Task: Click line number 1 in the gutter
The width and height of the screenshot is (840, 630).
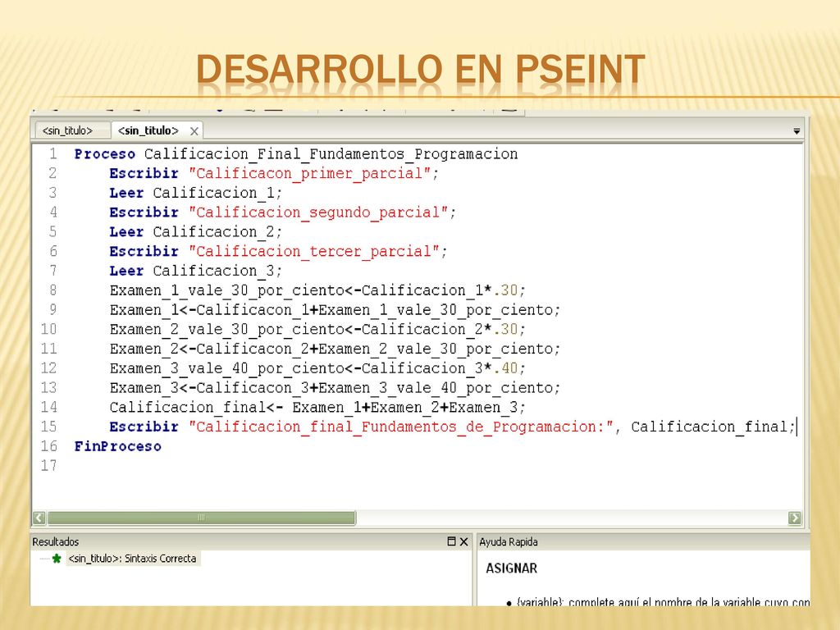Action: [x=52, y=154]
